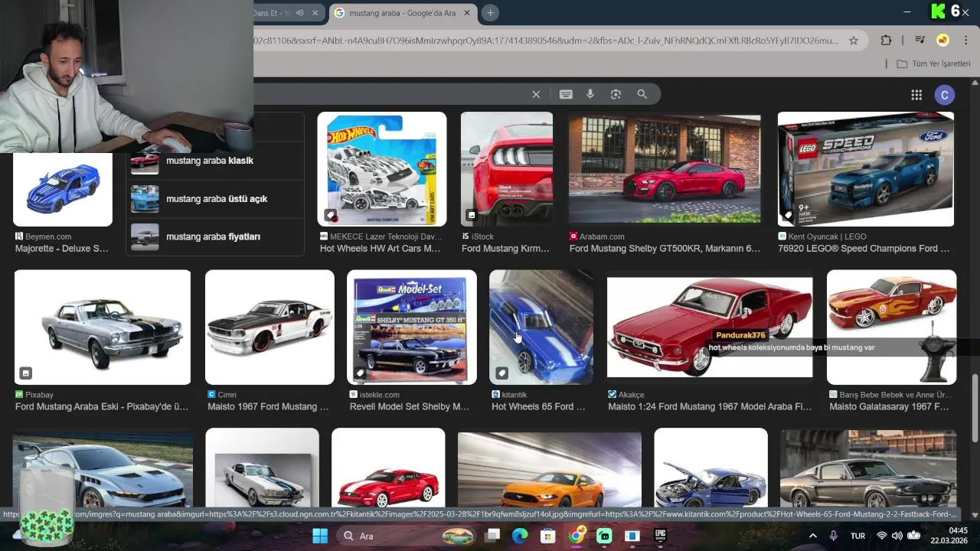The width and height of the screenshot is (980, 551).
Task: Open the Pixabay silver classic Mustang image
Action: (x=103, y=327)
